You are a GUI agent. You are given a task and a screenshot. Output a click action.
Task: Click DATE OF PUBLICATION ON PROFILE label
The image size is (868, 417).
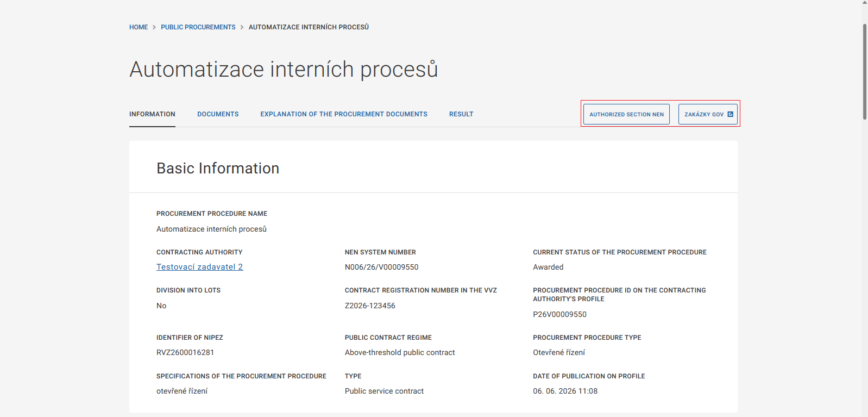[589, 376]
